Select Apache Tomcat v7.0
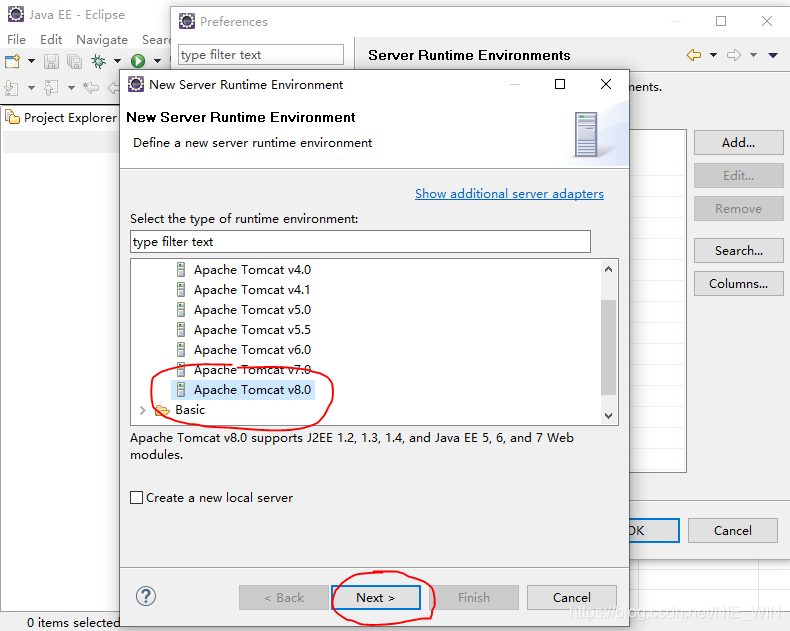This screenshot has width=790, height=631. tap(252, 370)
